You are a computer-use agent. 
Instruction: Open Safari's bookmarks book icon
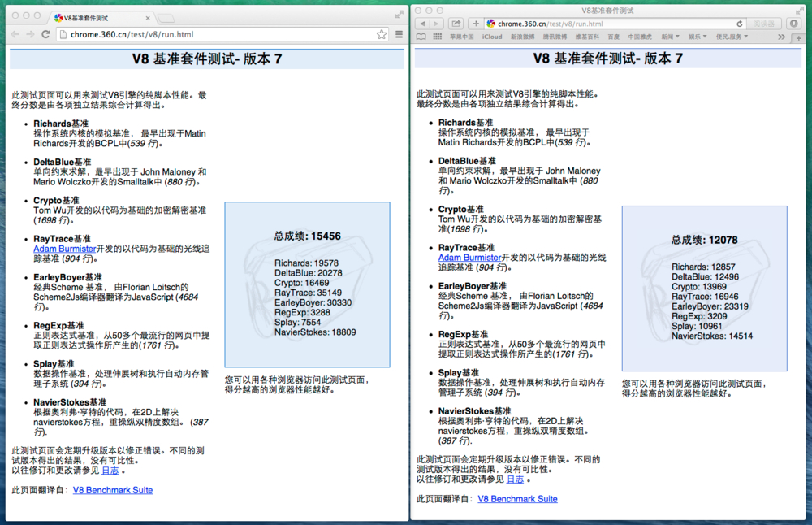point(421,37)
